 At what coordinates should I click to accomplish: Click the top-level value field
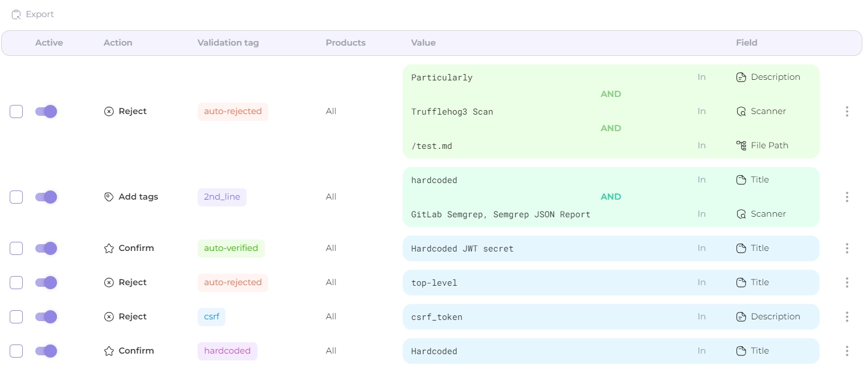434,283
